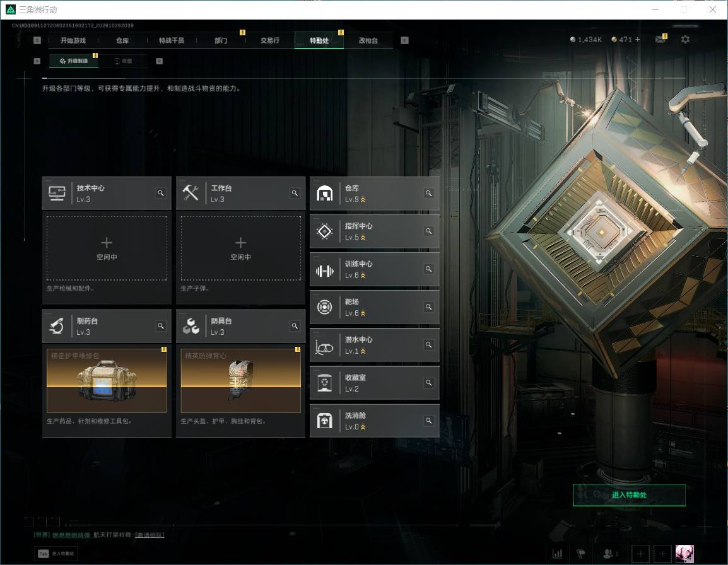The height and width of the screenshot is (565, 728).
Task: Click magnifier icon on 潜水中心 row
Action: pos(428,345)
